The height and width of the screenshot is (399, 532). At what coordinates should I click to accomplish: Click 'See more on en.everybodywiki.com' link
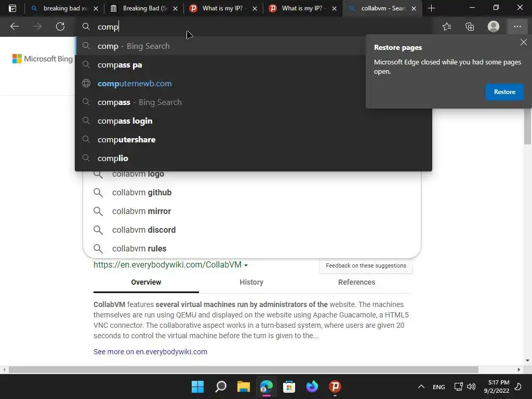tap(150, 352)
